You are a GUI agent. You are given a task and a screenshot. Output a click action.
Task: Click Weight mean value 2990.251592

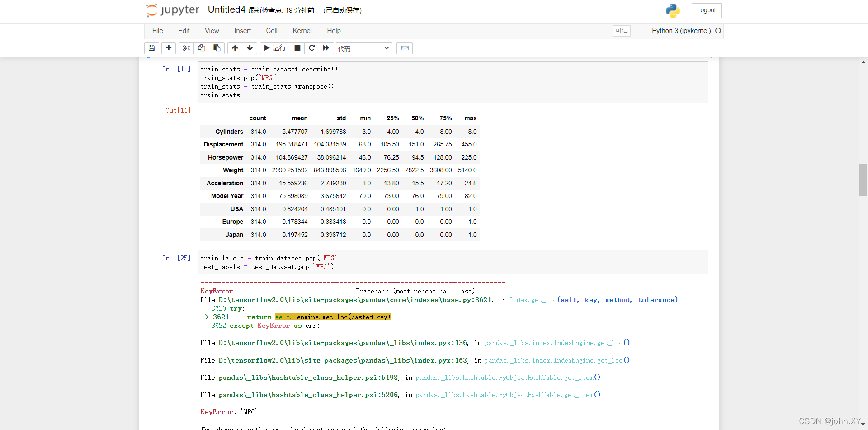tap(290, 170)
